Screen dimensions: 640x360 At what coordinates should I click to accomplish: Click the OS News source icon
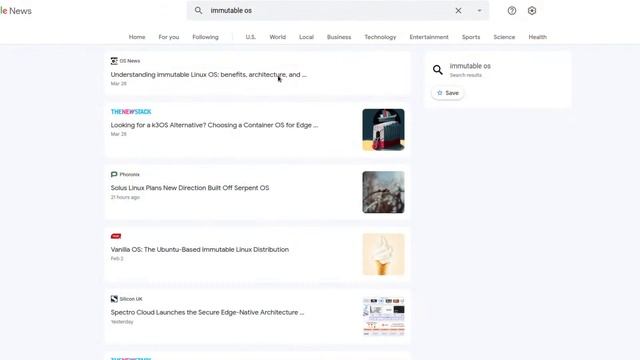tap(114, 61)
